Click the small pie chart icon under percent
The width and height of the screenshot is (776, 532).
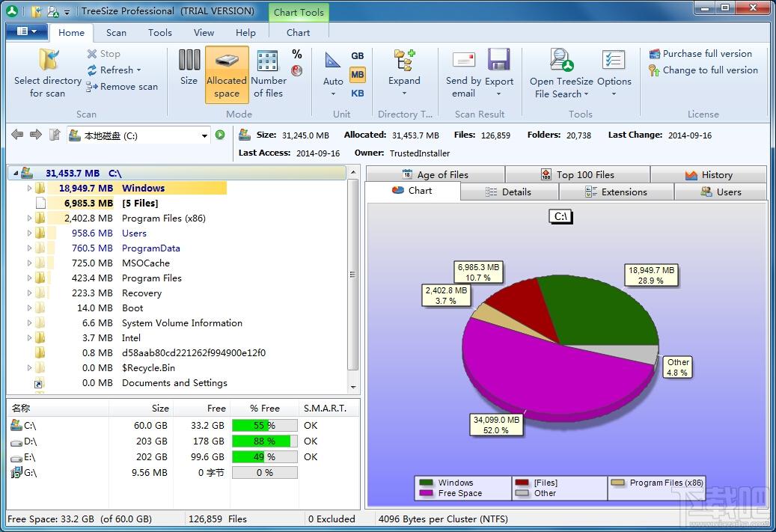(297, 70)
